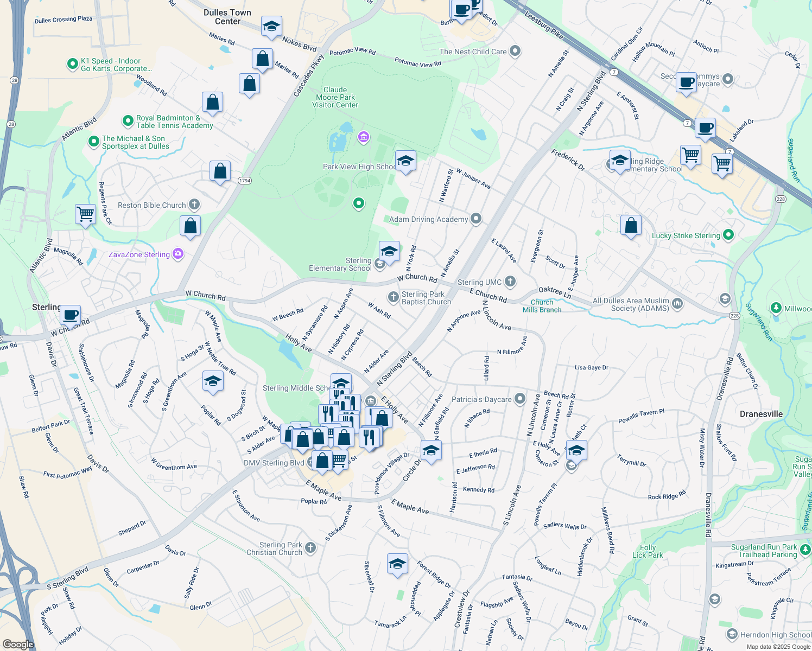This screenshot has height=651, width=812.
Task: Click the school marker beside Nokes Blvd
Action: click(271, 27)
